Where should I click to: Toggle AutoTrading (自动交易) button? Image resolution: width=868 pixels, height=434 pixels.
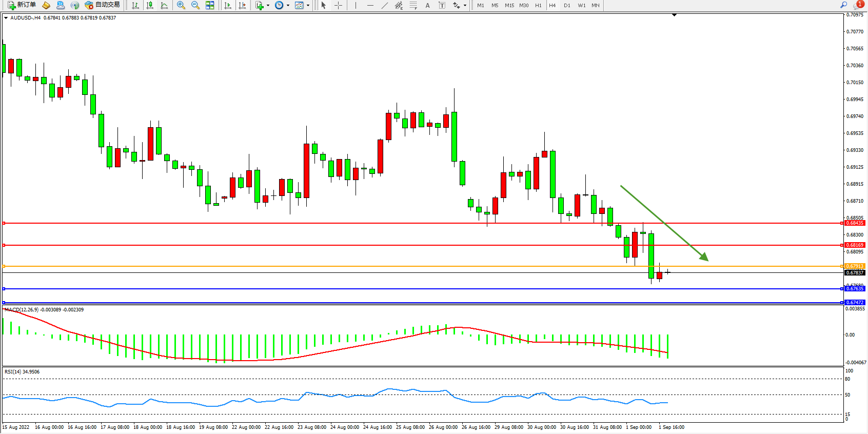(x=102, y=5)
